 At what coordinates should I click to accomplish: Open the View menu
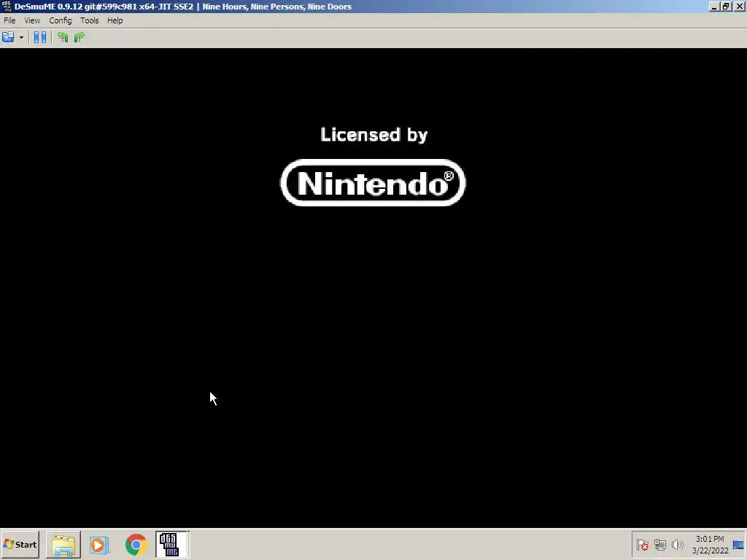(x=32, y=20)
